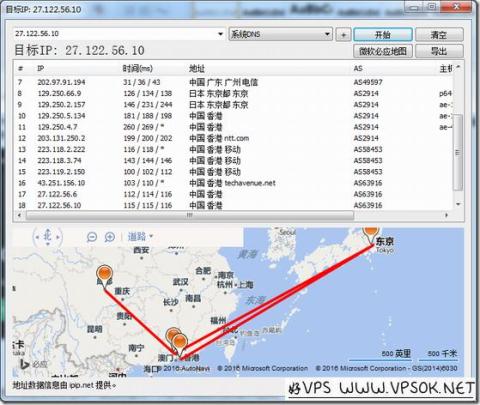Click 中国 香港 ntt.com address cell
Viewport: 480px width, 405px height.
(x=219, y=138)
